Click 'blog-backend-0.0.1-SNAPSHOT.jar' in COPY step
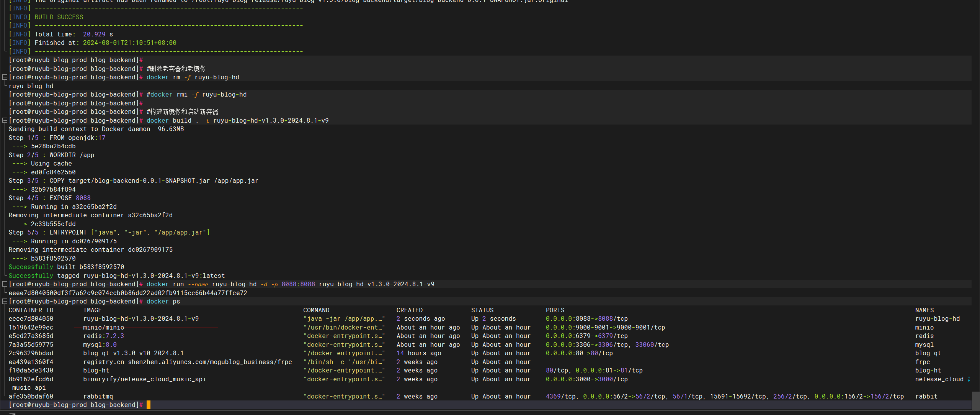 pyautogui.click(x=152, y=180)
